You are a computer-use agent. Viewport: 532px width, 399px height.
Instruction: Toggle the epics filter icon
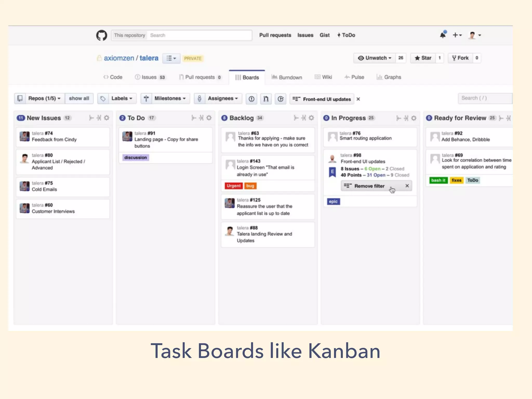click(281, 99)
